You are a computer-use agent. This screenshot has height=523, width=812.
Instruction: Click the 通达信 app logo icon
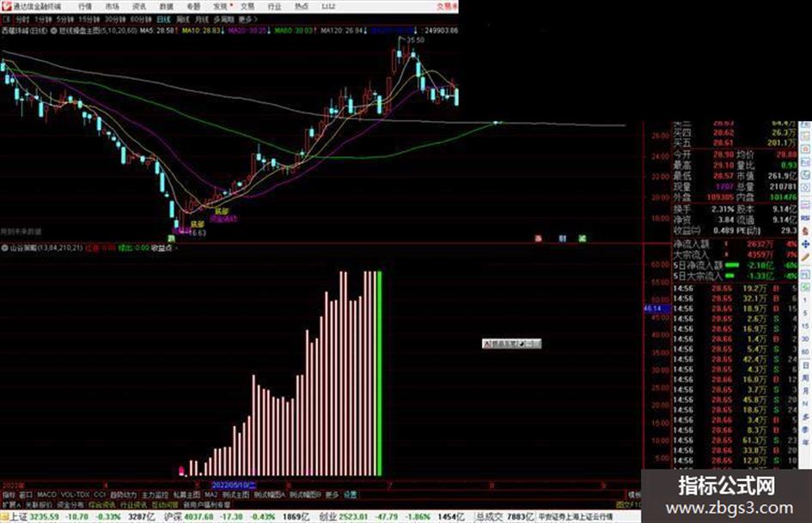[x=6, y=6]
